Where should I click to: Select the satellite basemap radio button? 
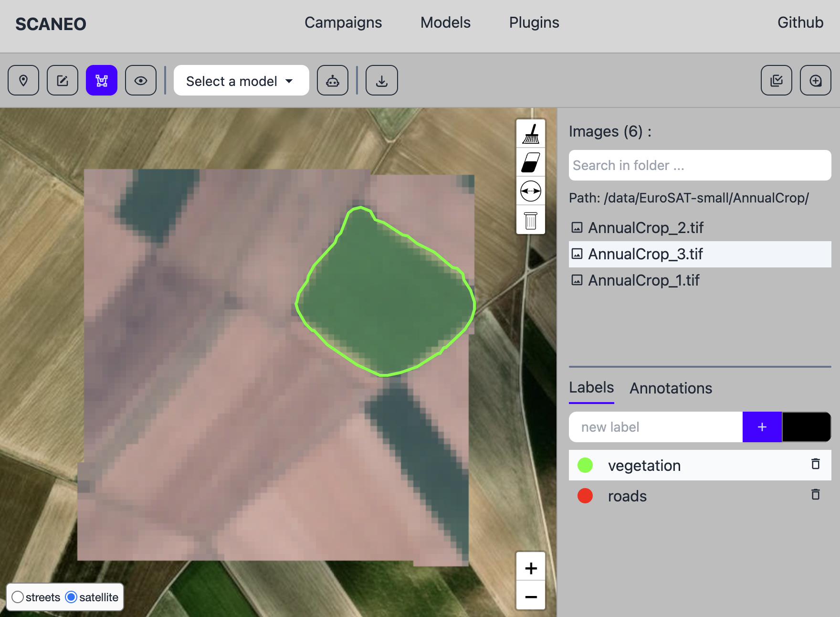(71, 597)
